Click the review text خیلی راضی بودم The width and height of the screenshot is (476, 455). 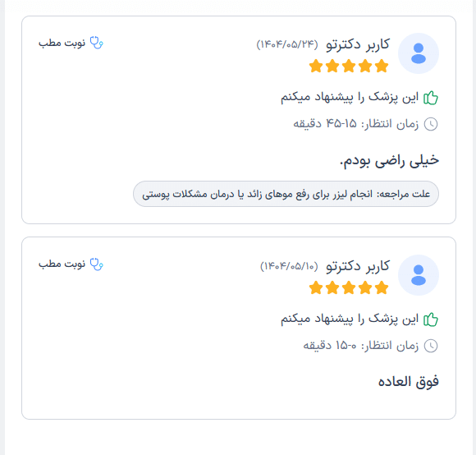click(389, 161)
